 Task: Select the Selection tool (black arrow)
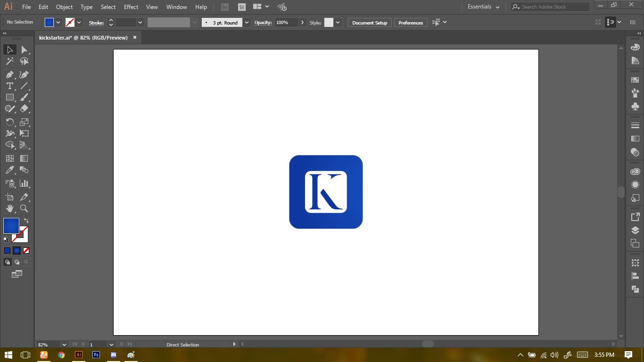(9, 49)
